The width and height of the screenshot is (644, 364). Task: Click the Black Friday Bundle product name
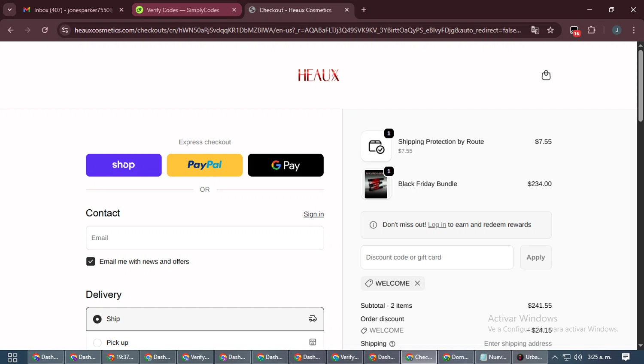[x=428, y=184]
